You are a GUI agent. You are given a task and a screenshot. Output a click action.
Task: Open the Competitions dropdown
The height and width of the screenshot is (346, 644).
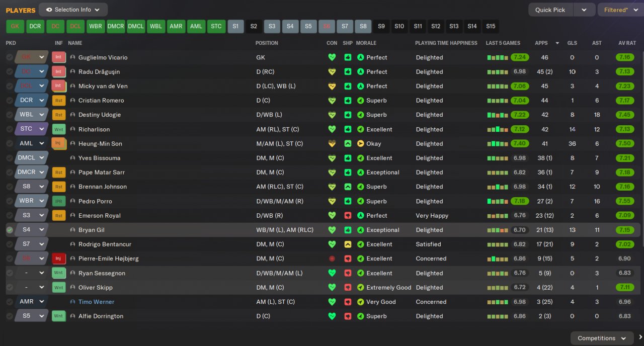click(x=603, y=338)
